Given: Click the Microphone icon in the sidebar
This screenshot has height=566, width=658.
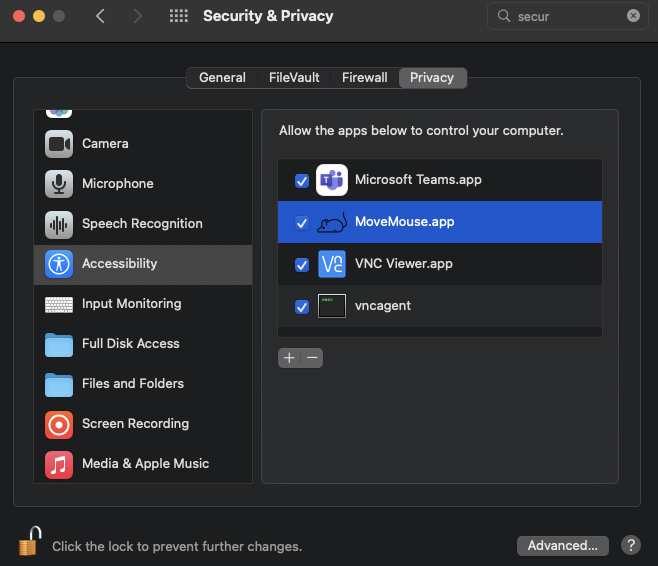Looking at the screenshot, I should (59, 184).
